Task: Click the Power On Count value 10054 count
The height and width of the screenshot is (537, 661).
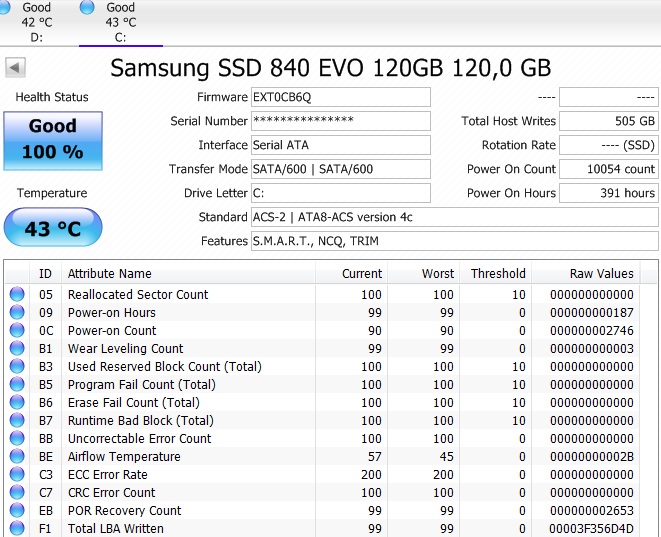Action: pyautogui.click(x=608, y=169)
